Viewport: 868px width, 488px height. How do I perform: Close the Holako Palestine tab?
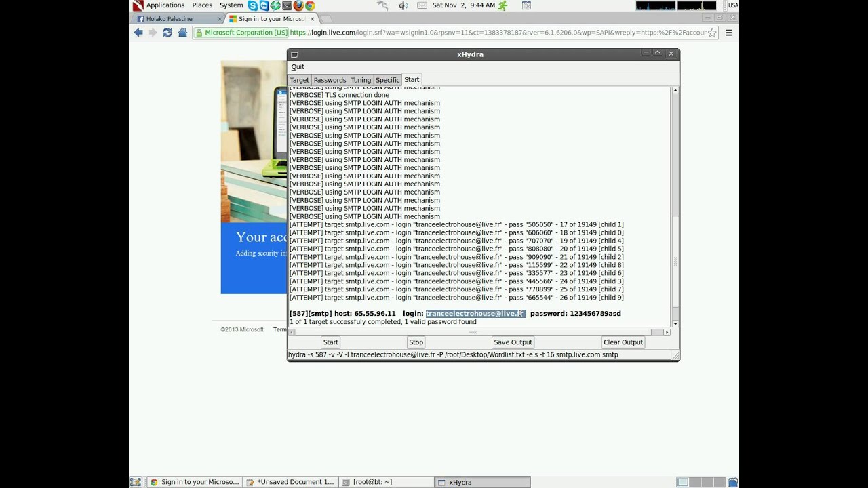[x=220, y=19]
